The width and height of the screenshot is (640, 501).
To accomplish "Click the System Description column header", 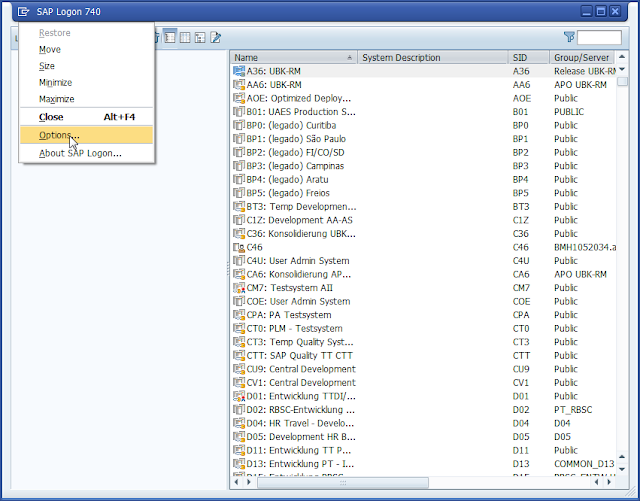I will pos(433,58).
